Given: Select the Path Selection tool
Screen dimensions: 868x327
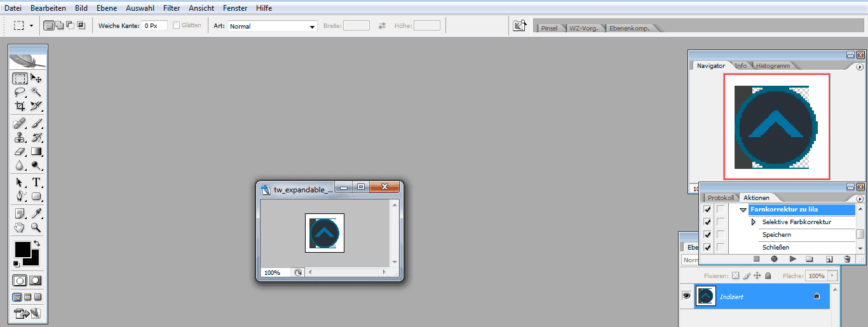Looking at the screenshot, I should [20, 182].
